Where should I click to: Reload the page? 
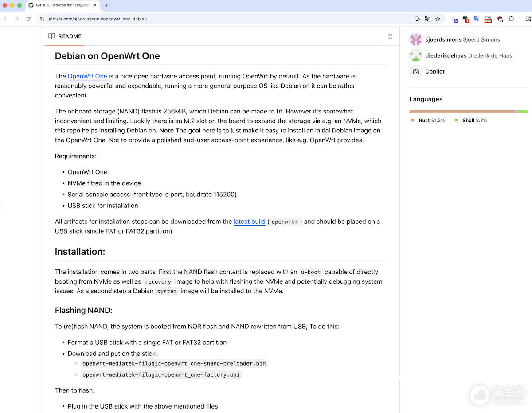(28, 19)
